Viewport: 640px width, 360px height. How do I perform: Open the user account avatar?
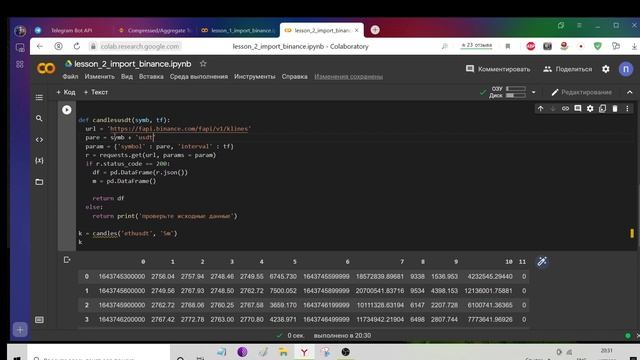[626, 69]
